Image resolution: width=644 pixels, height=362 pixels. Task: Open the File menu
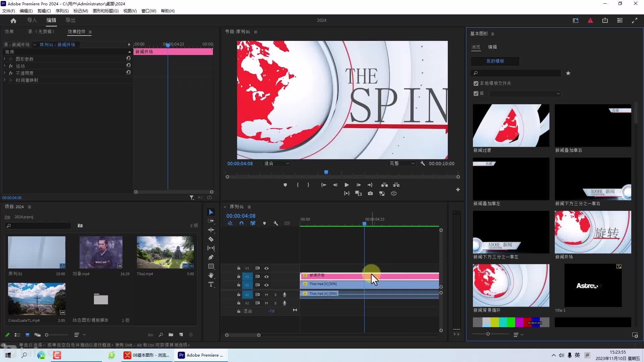coord(9,11)
